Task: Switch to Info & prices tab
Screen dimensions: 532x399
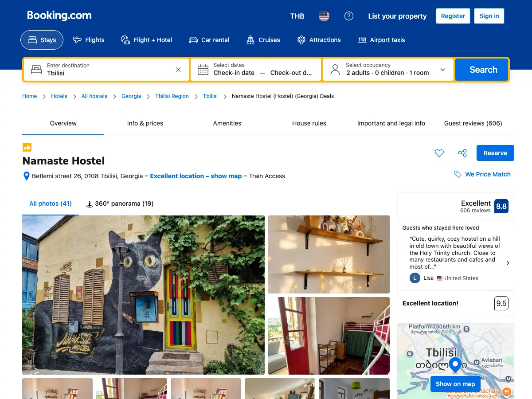Action: [x=145, y=124]
